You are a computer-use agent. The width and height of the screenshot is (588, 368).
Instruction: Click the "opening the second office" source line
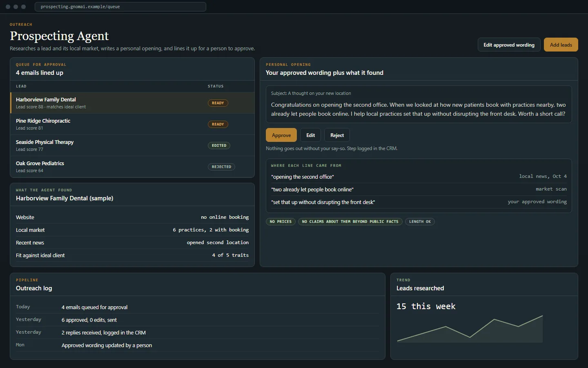[419, 177]
